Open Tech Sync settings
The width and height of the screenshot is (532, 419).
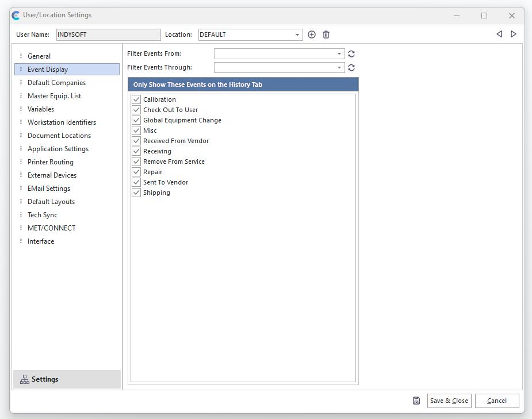pyautogui.click(x=67, y=214)
